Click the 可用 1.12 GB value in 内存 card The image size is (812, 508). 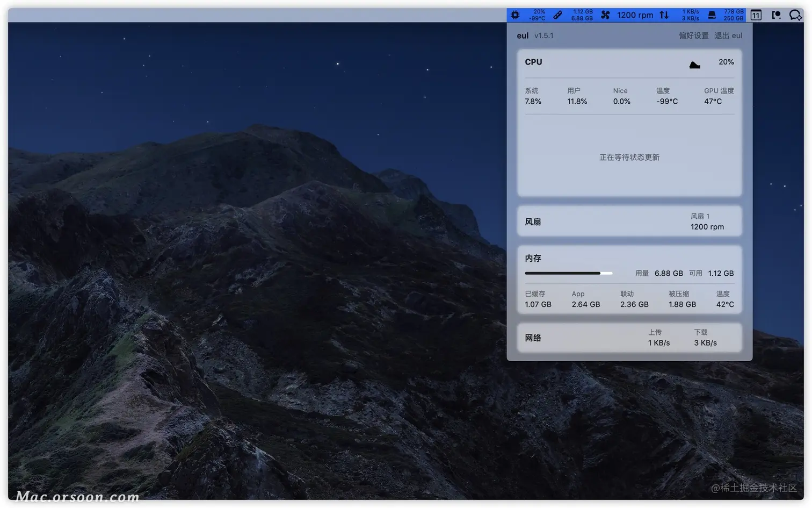(x=721, y=273)
